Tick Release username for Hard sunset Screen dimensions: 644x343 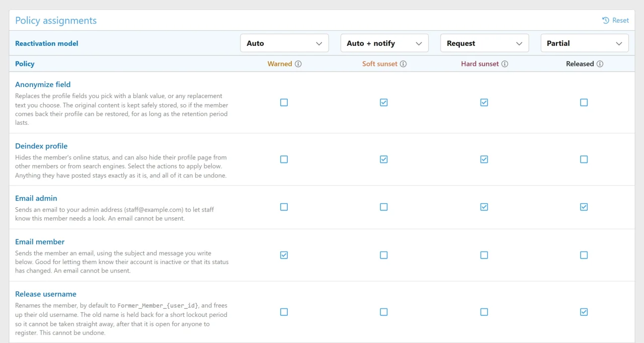pos(484,312)
